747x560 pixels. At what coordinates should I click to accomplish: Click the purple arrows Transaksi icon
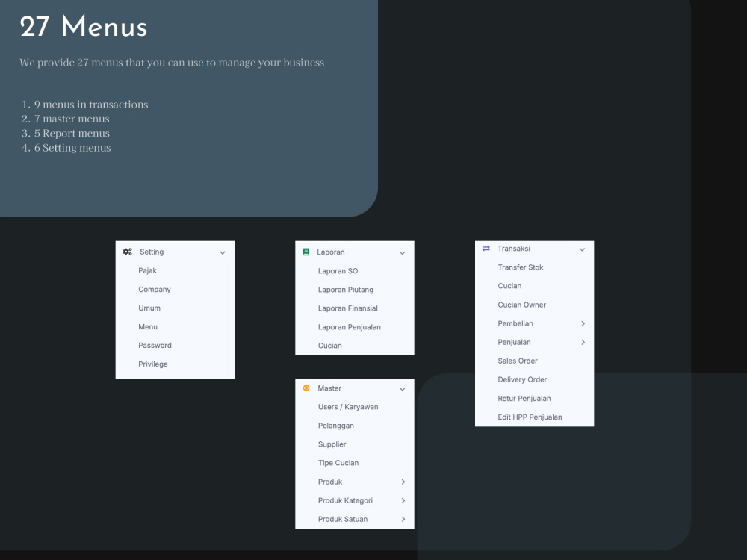[486, 249]
